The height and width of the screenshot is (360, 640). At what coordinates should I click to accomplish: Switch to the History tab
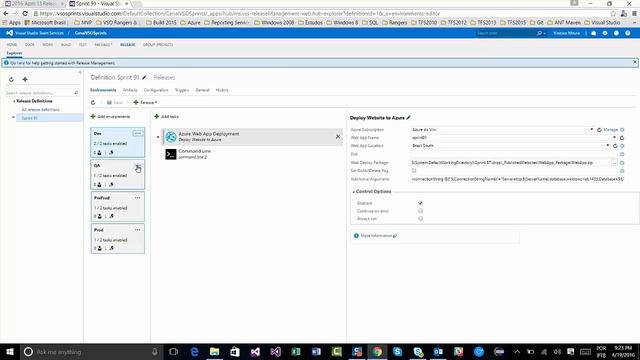(x=222, y=90)
